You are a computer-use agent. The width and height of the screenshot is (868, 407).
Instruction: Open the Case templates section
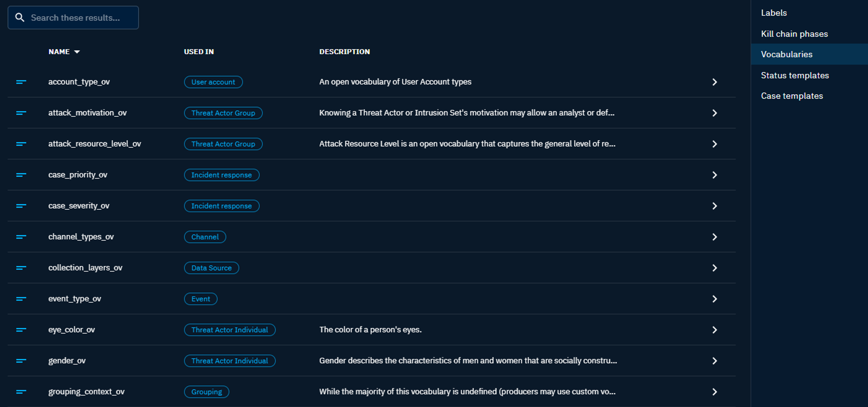792,96
